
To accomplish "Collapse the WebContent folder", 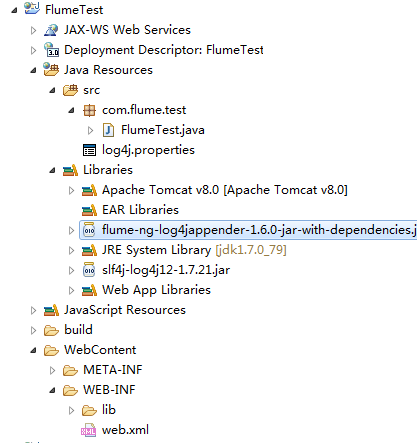I will [33, 350].
